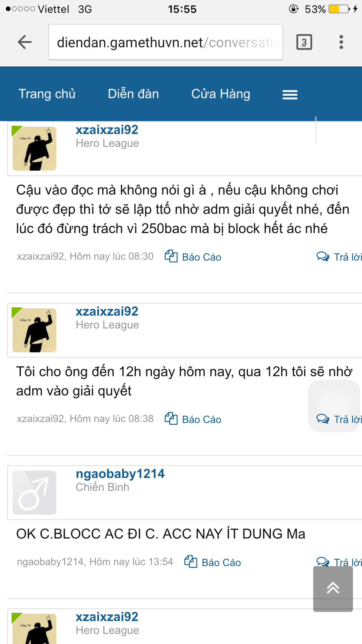362x644 pixels.
Task: Open ngaobaby1214 username profile link
Action: point(120,474)
